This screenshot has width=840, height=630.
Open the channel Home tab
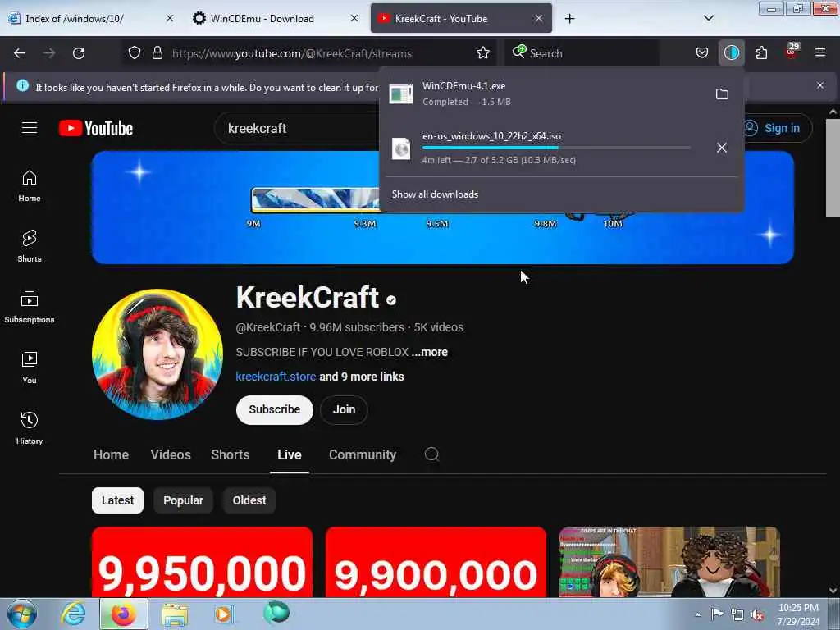(111, 454)
